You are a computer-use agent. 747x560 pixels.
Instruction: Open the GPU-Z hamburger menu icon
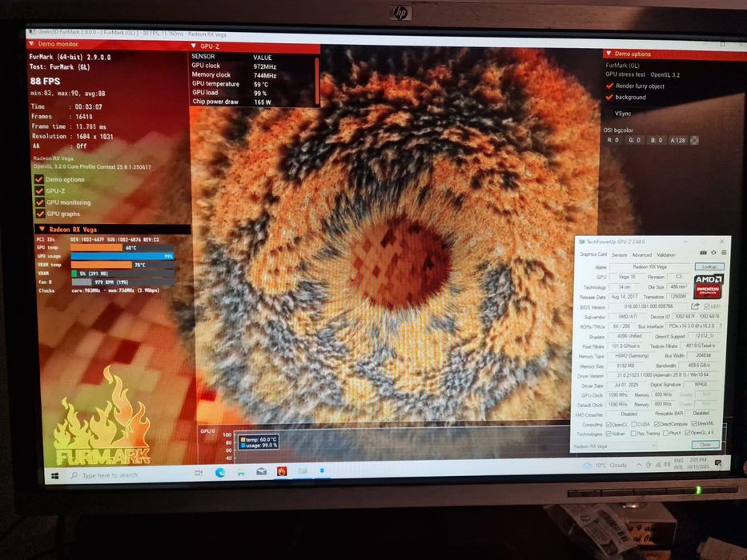pyautogui.click(x=724, y=252)
